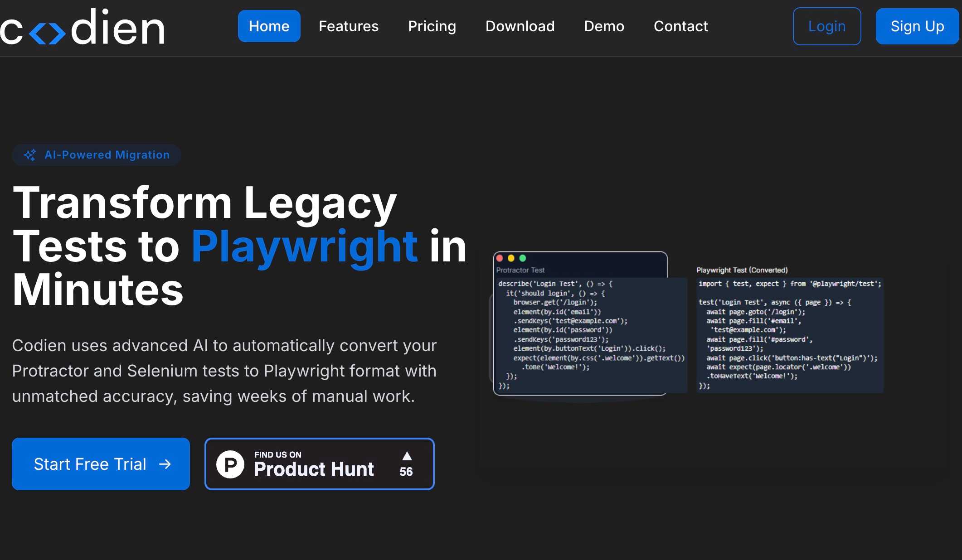Image resolution: width=962 pixels, height=560 pixels.
Task: Select Contact in the navigation
Action: (x=680, y=26)
